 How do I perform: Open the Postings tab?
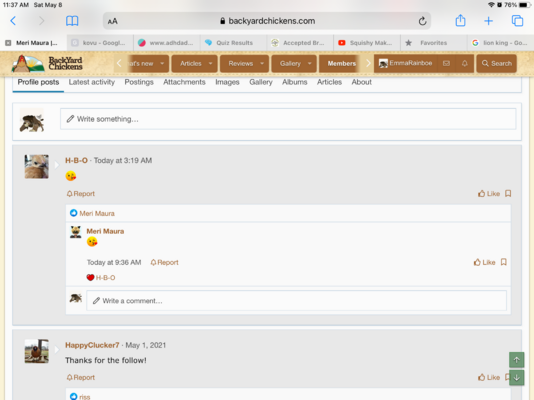tap(139, 82)
